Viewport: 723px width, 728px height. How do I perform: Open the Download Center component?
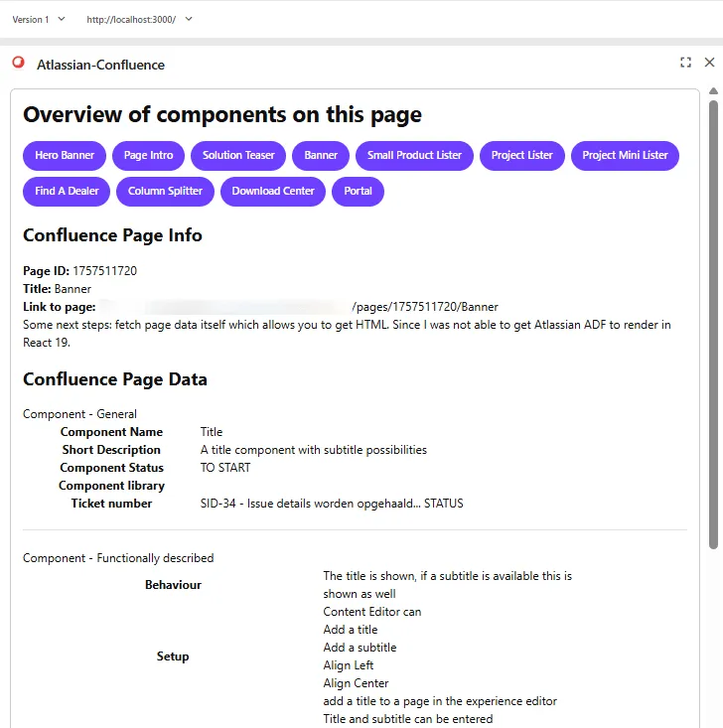click(273, 192)
